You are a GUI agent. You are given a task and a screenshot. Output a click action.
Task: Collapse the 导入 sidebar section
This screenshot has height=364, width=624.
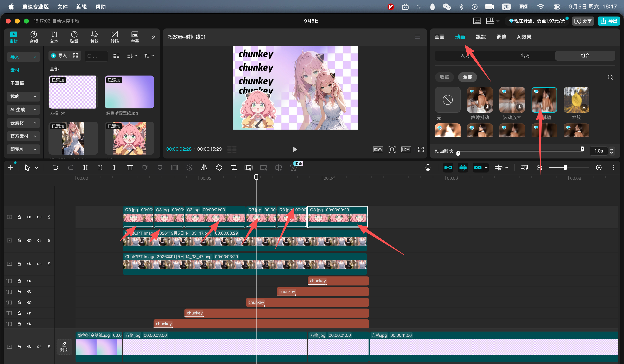tap(23, 57)
